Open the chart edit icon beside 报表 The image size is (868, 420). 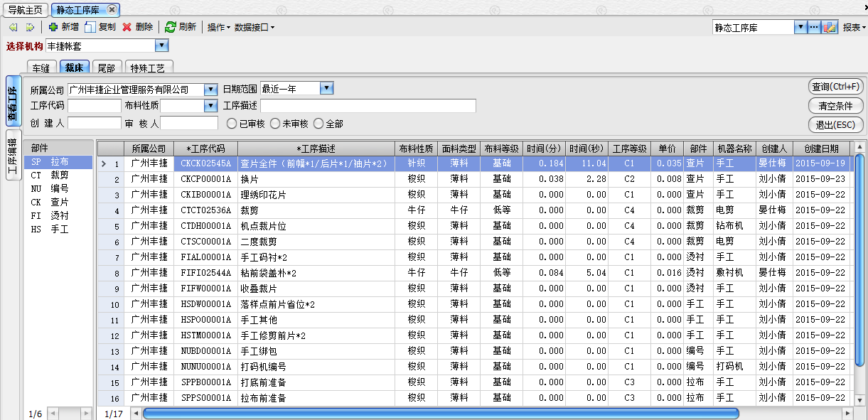[830, 28]
